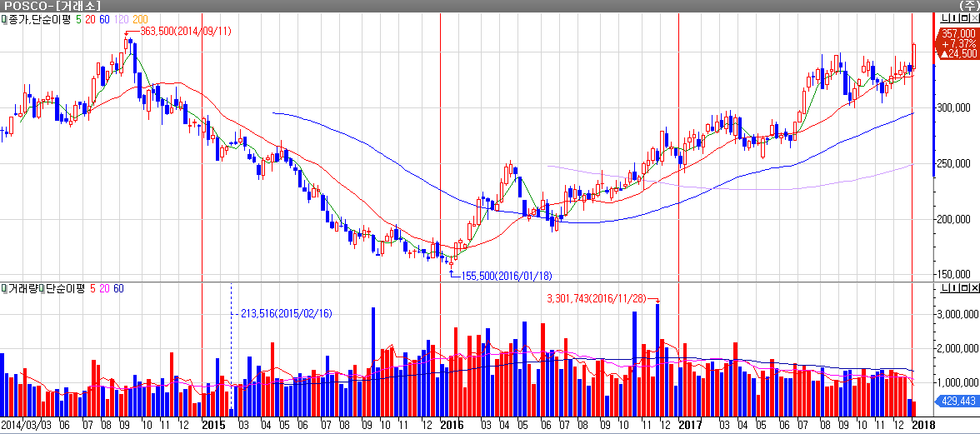Screen dimensions: 980x434
Task: Maximize the volume chart panel
Action: (x=962, y=289)
